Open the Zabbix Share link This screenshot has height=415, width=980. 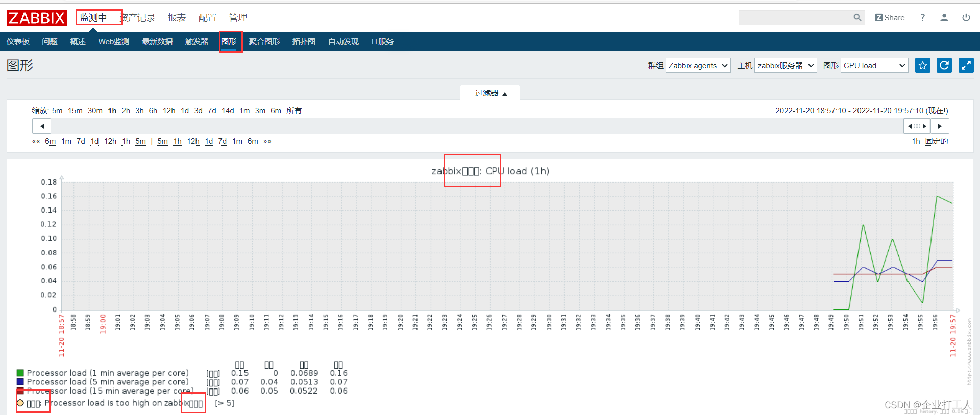(x=890, y=18)
